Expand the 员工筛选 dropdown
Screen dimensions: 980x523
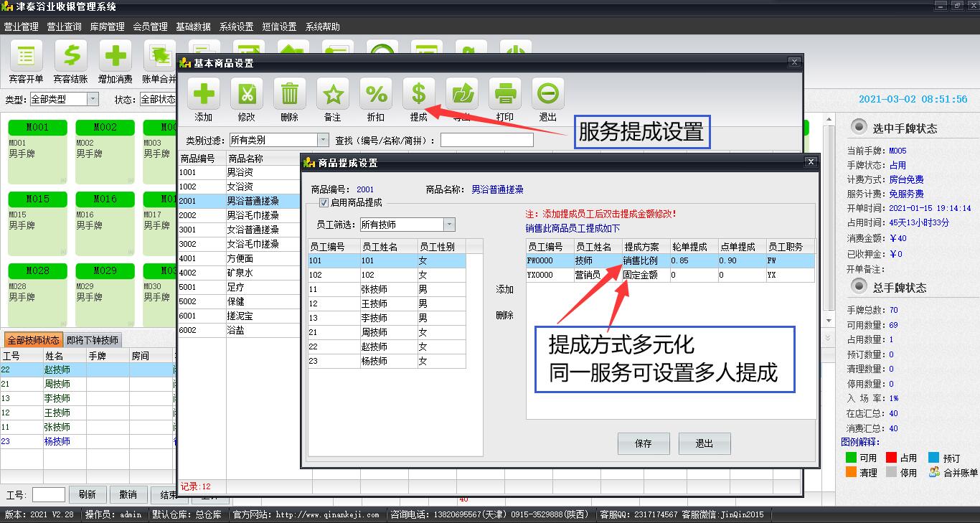click(x=448, y=225)
